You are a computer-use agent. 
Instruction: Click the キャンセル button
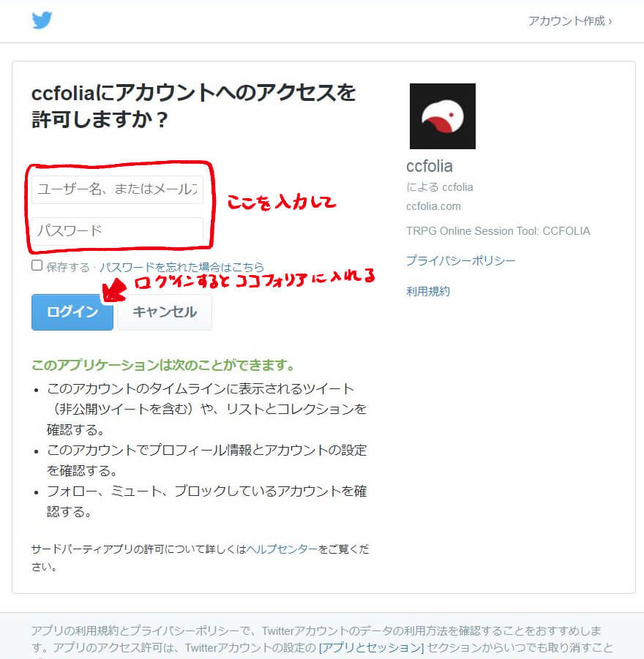pos(165,312)
